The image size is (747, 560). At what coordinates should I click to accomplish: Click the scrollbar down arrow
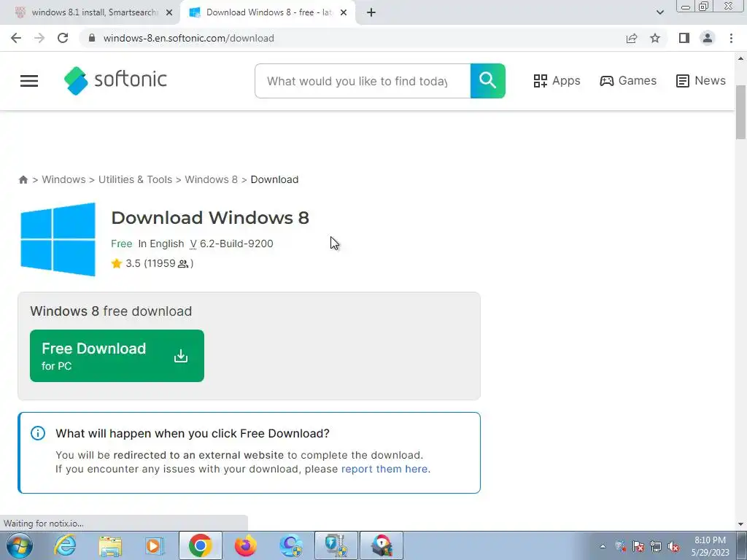pos(741,524)
